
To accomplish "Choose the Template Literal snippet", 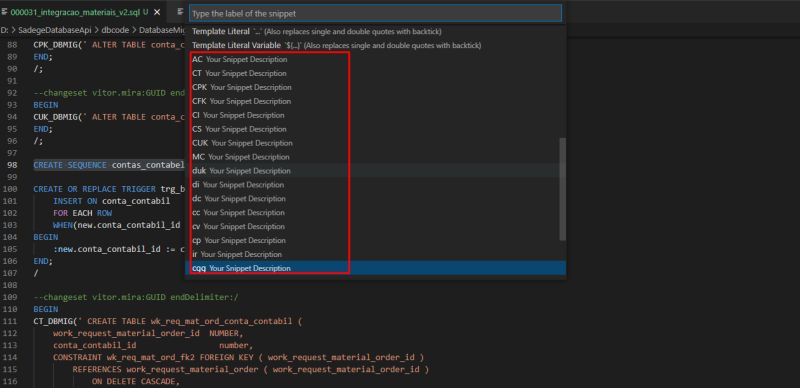I will coord(376,32).
